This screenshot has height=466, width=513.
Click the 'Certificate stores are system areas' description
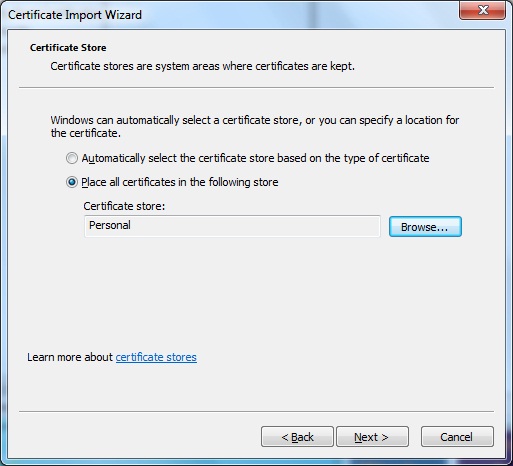(202, 66)
